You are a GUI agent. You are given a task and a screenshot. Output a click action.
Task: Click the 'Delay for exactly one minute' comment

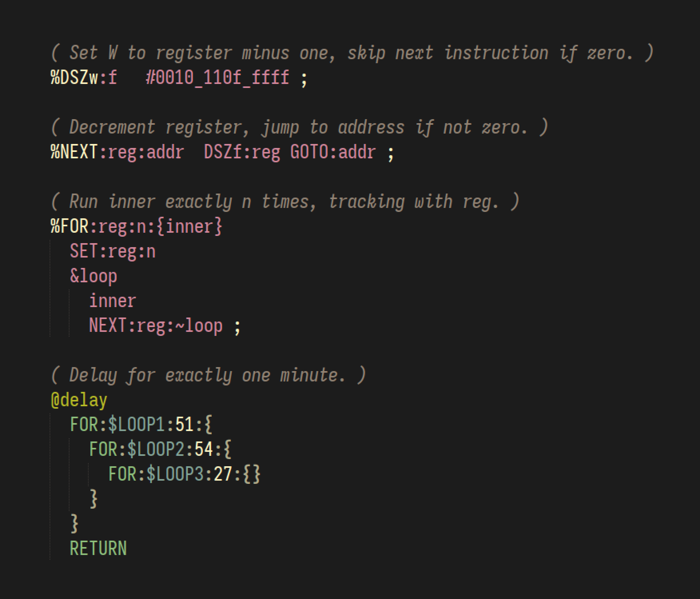208,375
